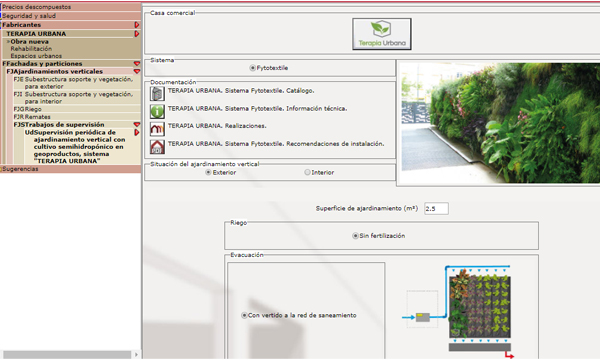Select Ud Supervisión periódica de ajardinamiento item
Screen dimensions: 600x360
coord(75,147)
